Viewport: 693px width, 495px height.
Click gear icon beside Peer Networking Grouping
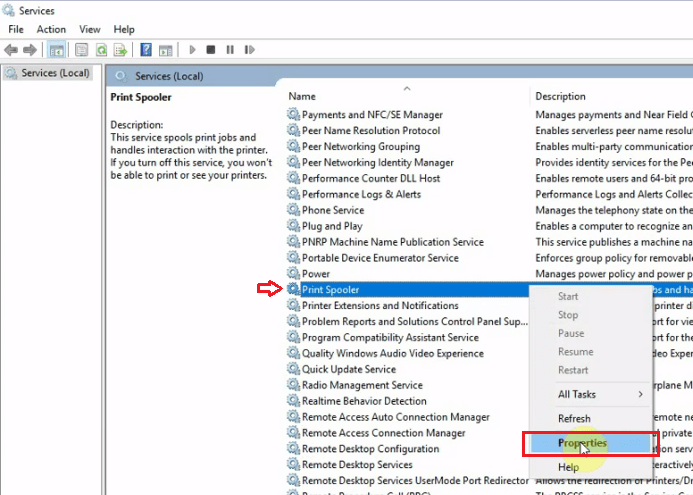tap(293, 146)
